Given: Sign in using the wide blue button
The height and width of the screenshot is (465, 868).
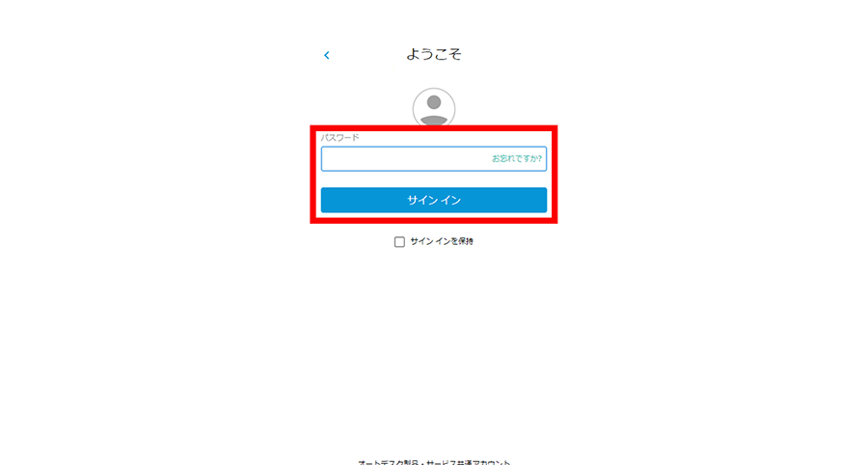Looking at the screenshot, I should coord(434,200).
